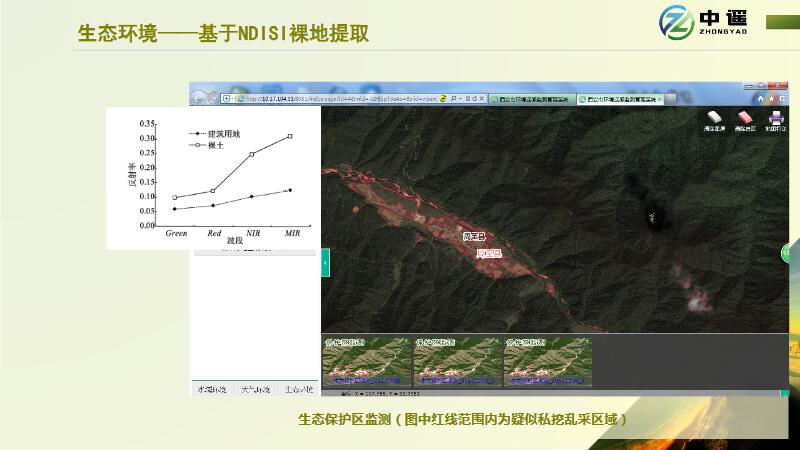Open the second map thumbnail in bottom strip
This screenshot has width=800, height=450.
coord(456,361)
